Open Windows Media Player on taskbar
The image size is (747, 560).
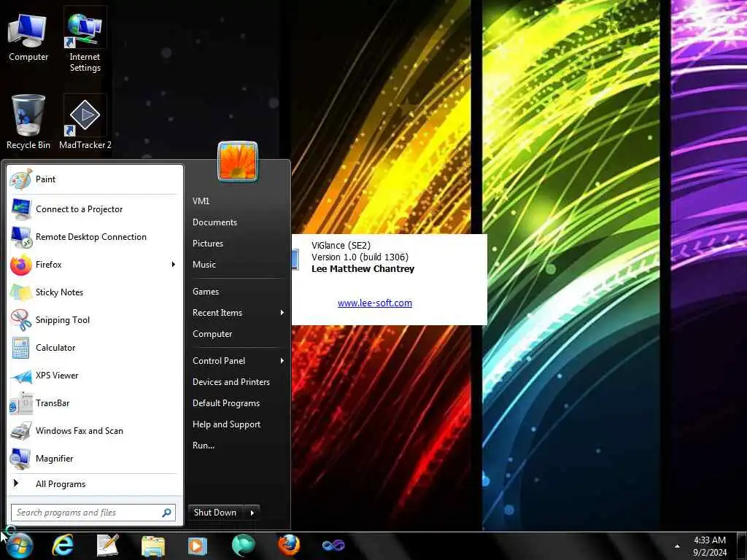click(197, 545)
